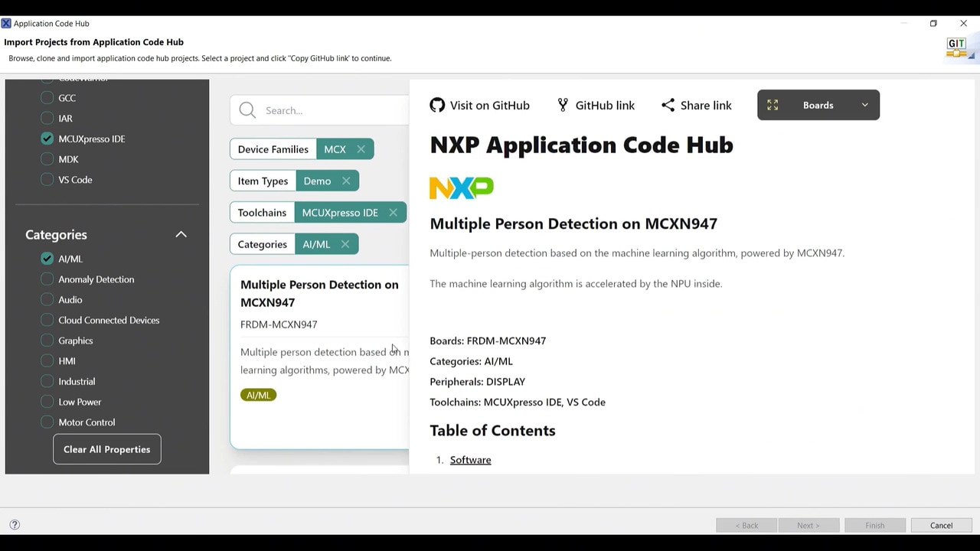Check the VS Code toolchain checkbox
The height and width of the screenshot is (551, 980).
tap(47, 180)
